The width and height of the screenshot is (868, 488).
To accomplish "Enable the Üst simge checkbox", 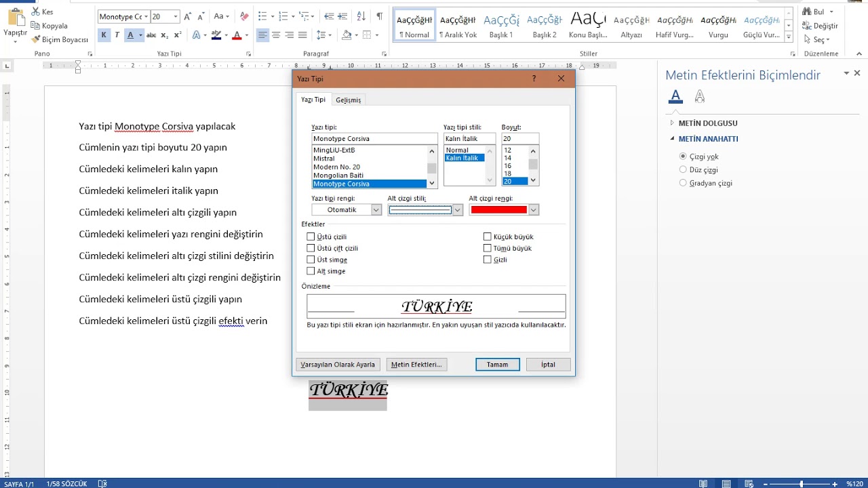I will pyautogui.click(x=311, y=260).
